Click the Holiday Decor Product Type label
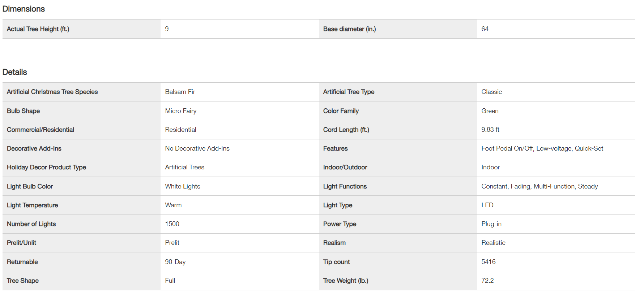This screenshot has height=299, width=644. pos(47,167)
